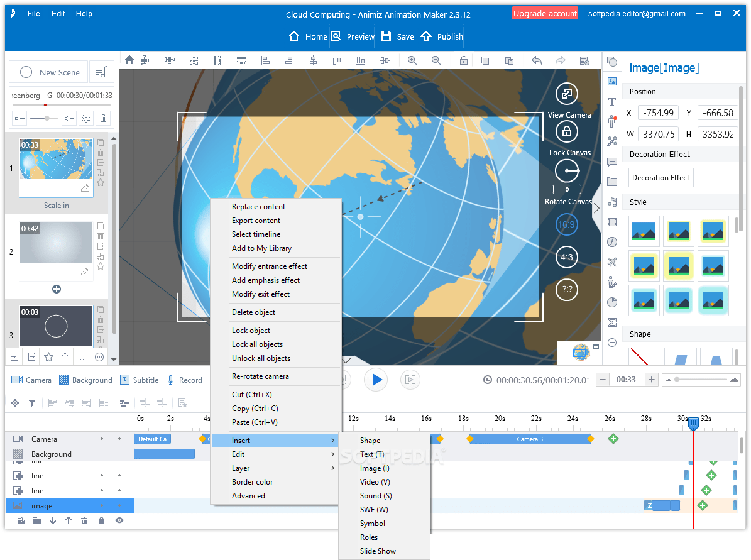Viewport: 751px width, 560px height.
Task: Toggle Lock Canvas button
Action: 567,131
